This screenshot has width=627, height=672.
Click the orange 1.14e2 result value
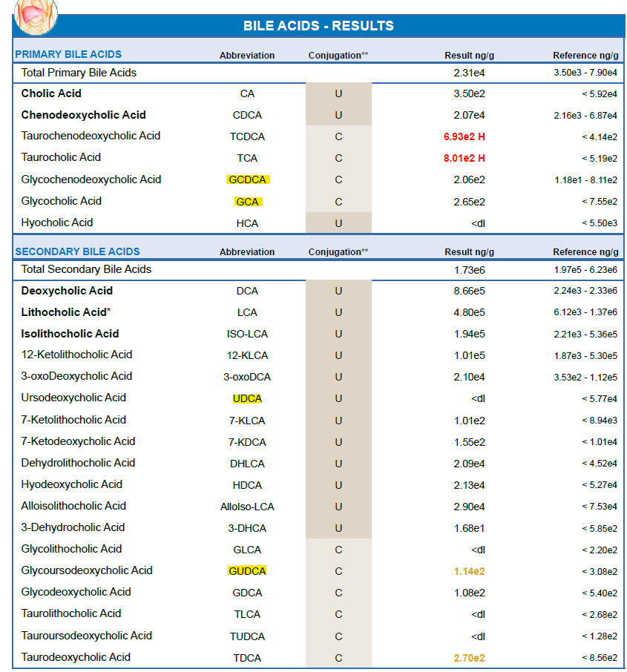click(x=469, y=571)
